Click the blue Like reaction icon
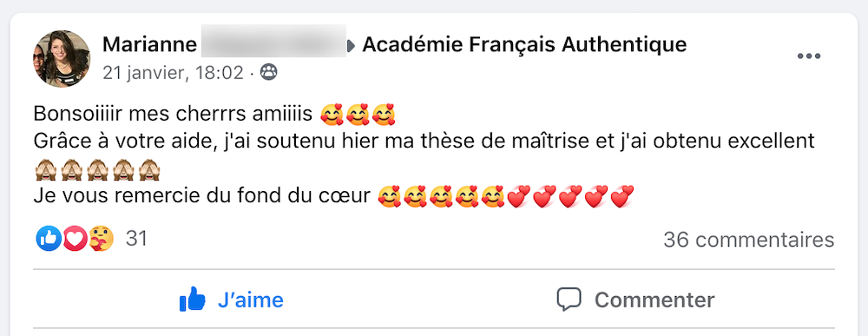The image size is (868, 336). tap(49, 239)
